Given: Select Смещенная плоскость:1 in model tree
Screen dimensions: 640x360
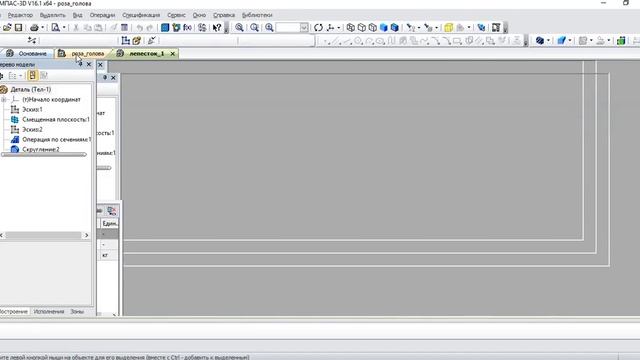Looking at the screenshot, I should click(x=56, y=120).
